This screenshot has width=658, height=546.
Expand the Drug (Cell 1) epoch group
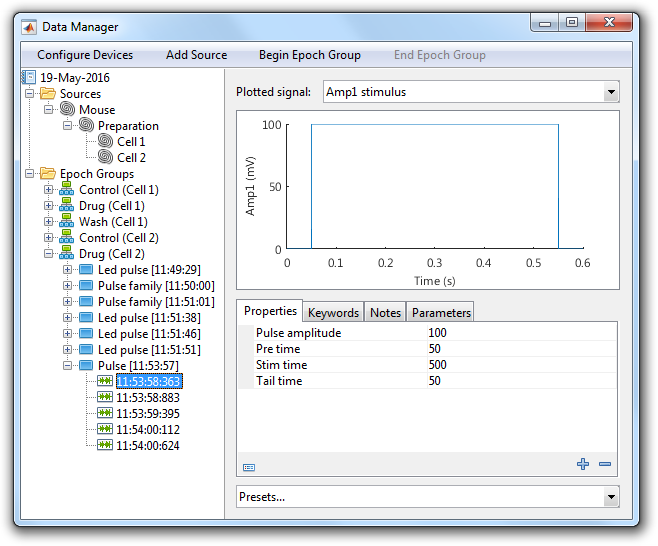tap(48, 206)
